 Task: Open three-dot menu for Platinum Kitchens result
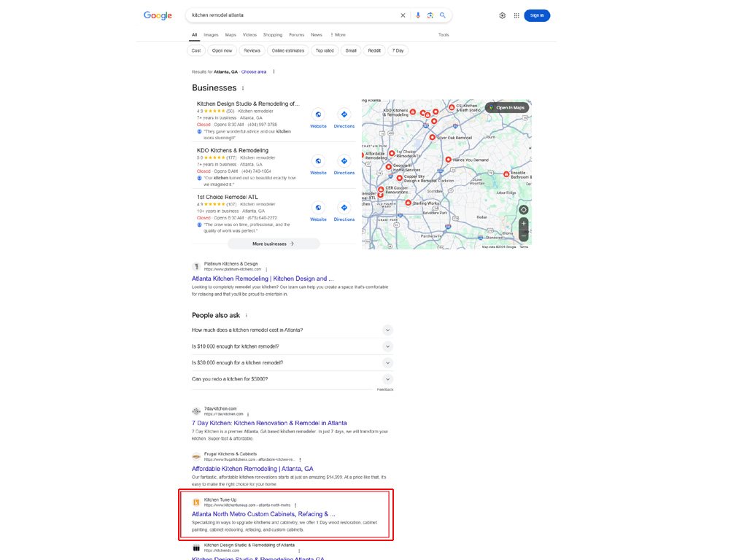[266, 270]
